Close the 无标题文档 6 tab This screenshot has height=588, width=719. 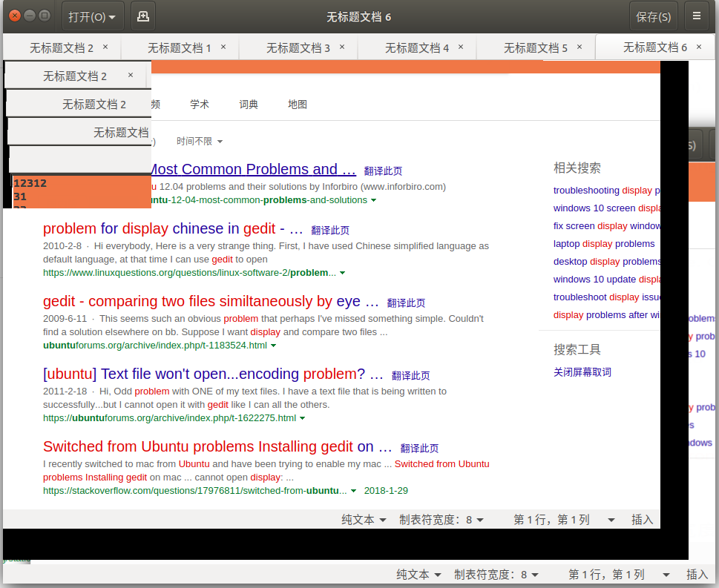coord(699,47)
